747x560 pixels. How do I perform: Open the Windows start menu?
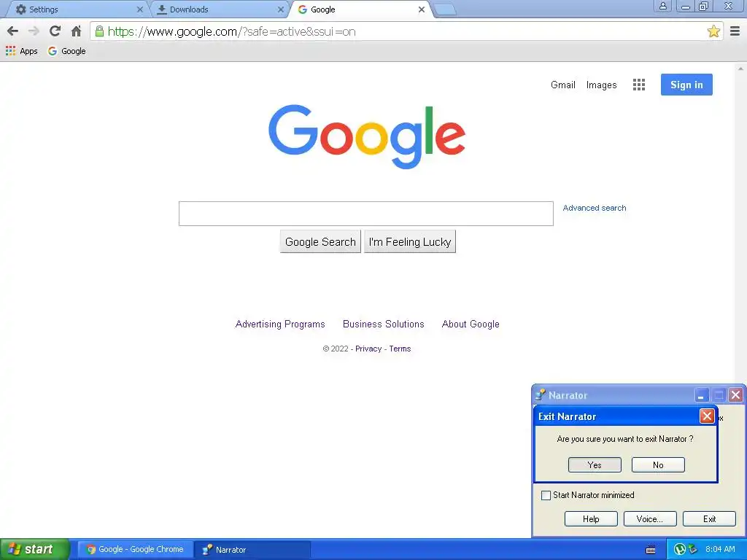pyautogui.click(x=35, y=549)
